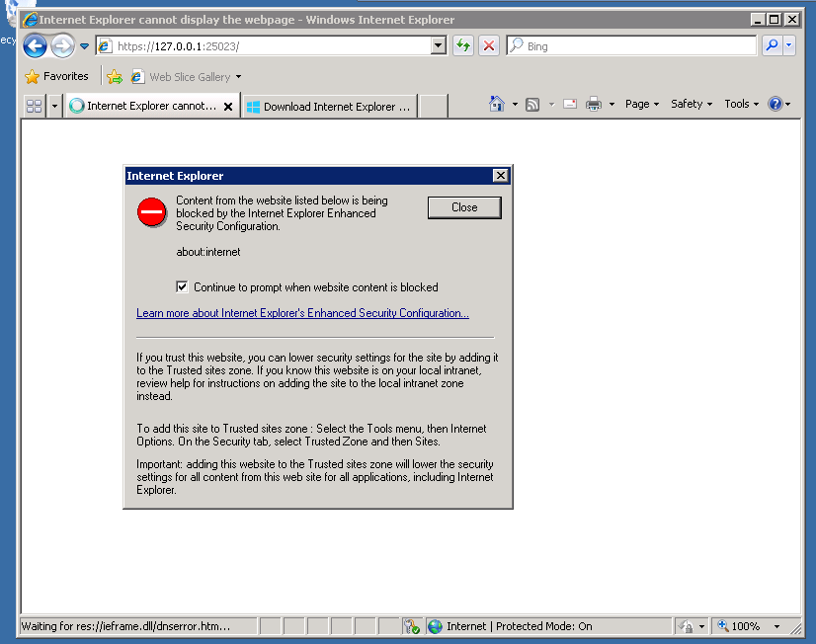This screenshot has width=816, height=644.
Task: Click the 100% zoom level button
Action: 739,626
